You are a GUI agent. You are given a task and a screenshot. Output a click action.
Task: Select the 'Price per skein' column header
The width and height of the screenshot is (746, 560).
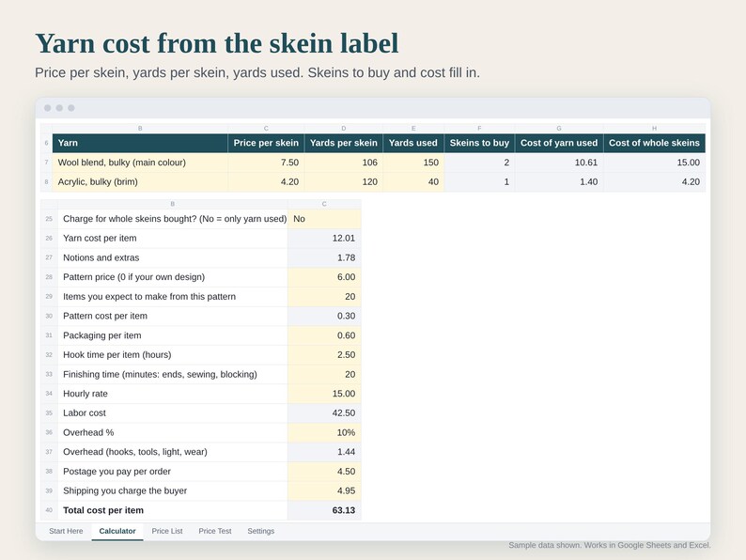(266, 143)
